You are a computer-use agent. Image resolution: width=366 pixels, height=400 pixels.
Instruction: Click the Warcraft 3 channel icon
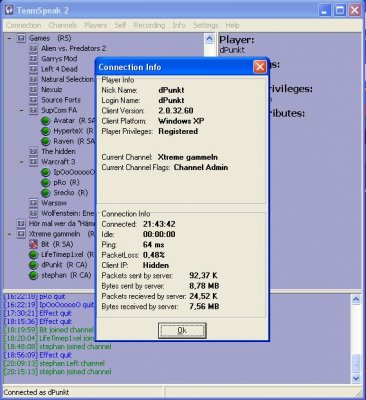point(33,162)
